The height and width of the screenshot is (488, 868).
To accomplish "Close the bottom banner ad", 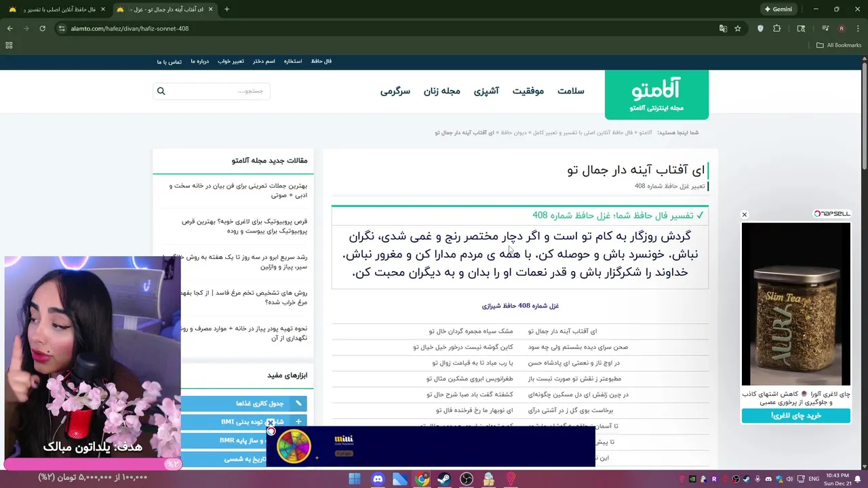I will coord(271,423).
